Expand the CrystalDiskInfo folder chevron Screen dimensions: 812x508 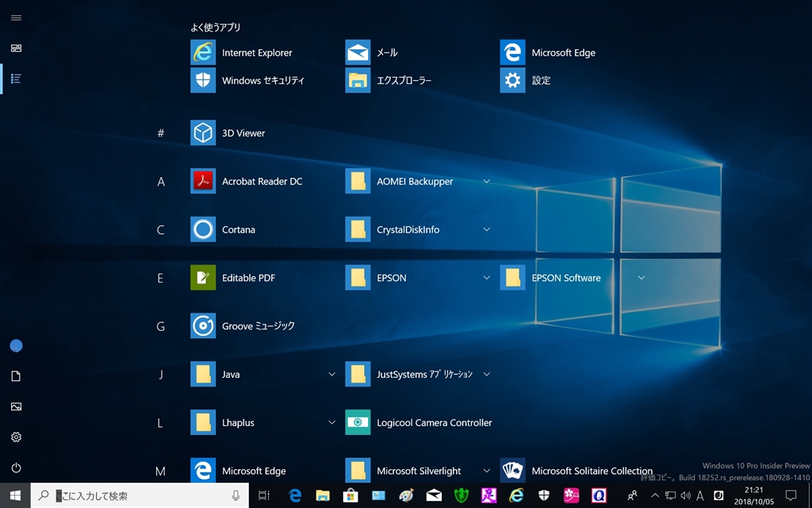click(486, 230)
